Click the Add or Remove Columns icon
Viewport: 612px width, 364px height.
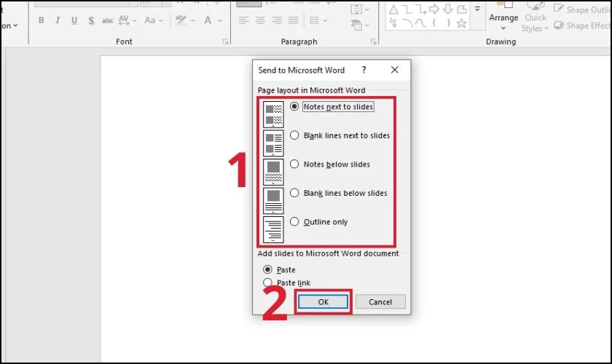coord(314,20)
